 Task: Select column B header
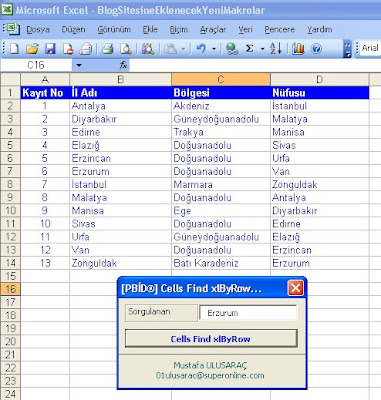point(120,80)
